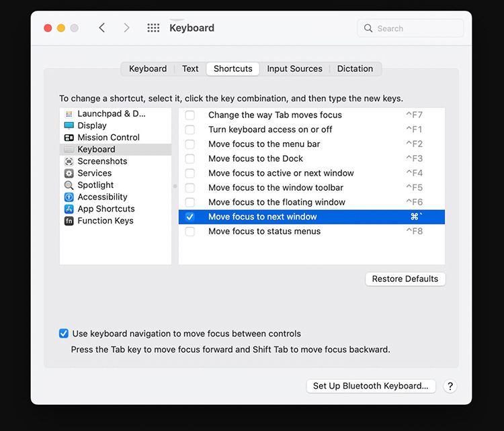Click the Display monitor icon in sidebar
The height and width of the screenshot is (431, 504).
pos(69,126)
